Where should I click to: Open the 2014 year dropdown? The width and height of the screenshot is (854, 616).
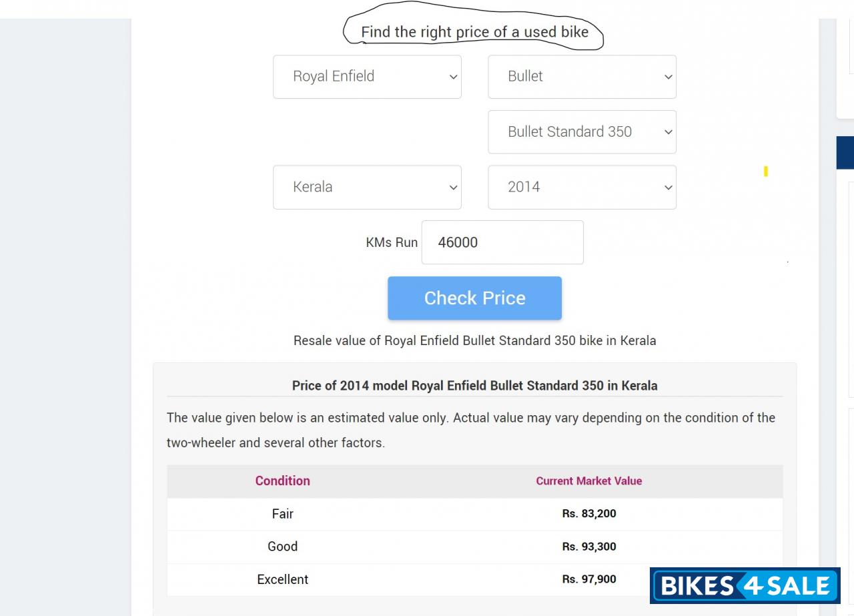coord(581,187)
